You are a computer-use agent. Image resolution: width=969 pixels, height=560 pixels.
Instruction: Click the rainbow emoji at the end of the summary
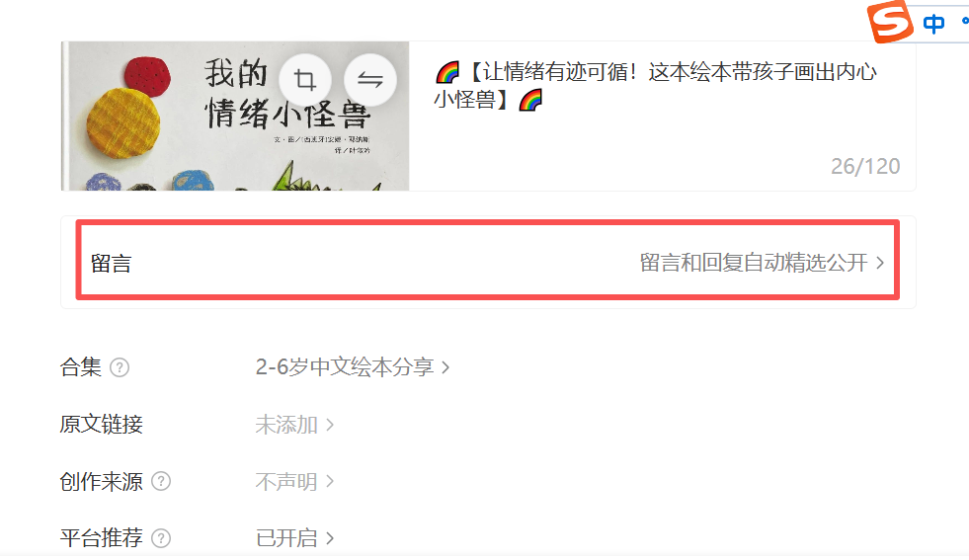530,100
